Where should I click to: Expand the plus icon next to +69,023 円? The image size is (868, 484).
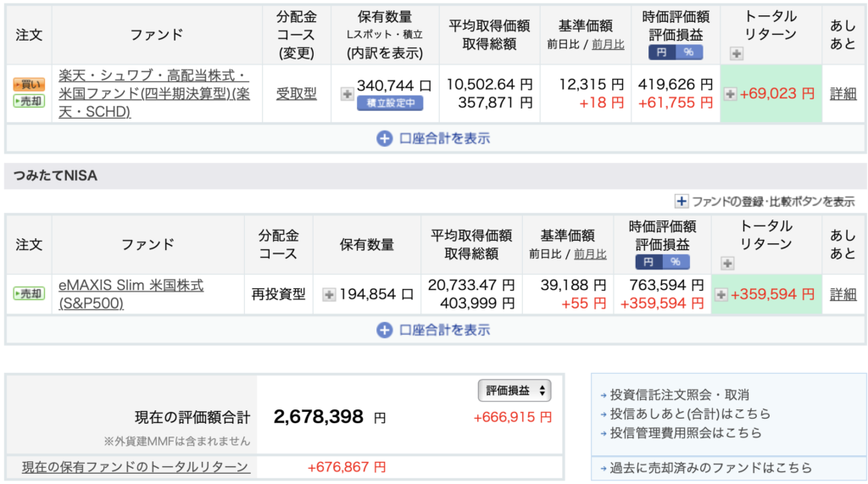[x=730, y=94]
